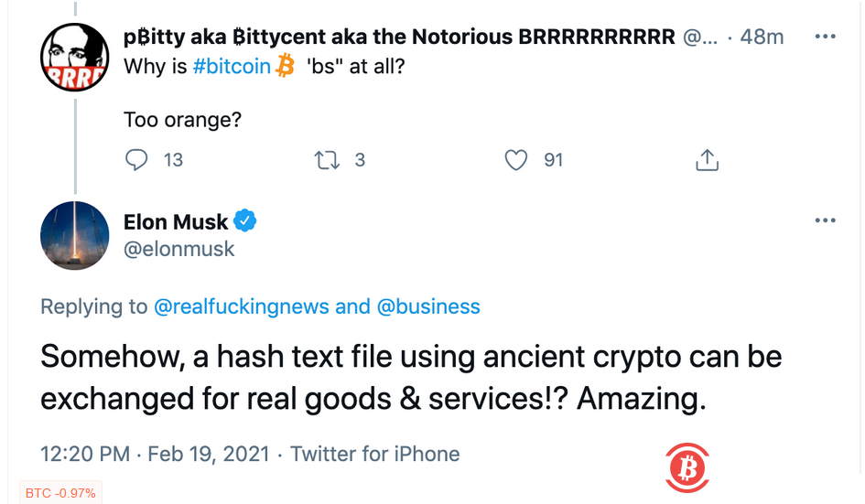Click the 48m timestamp on pBitty's tweet
The width and height of the screenshot is (865, 504).
[x=765, y=38]
